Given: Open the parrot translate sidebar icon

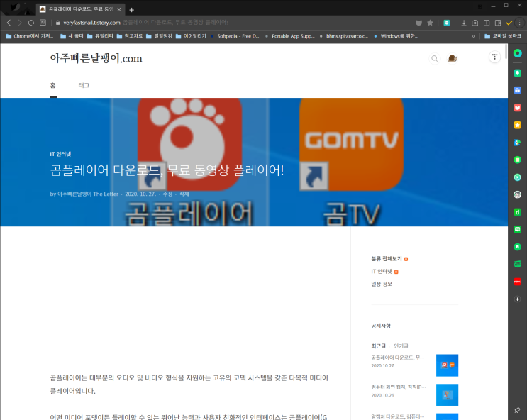Looking at the screenshot, I should pyautogui.click(x=518, y=143).
